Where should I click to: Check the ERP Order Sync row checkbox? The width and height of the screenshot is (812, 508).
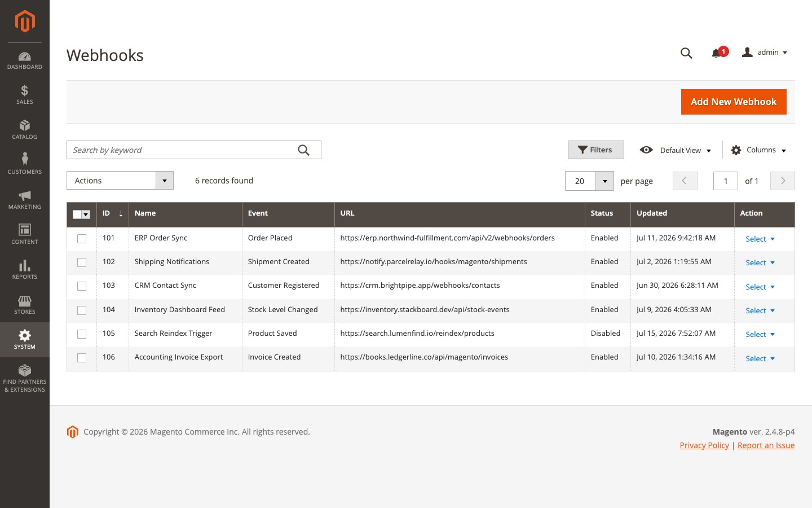pyautogui.click(x=82, y=239)
